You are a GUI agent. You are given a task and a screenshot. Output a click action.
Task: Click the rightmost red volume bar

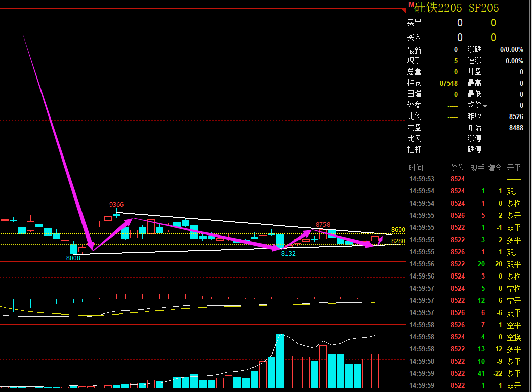(x=375, y=371)
